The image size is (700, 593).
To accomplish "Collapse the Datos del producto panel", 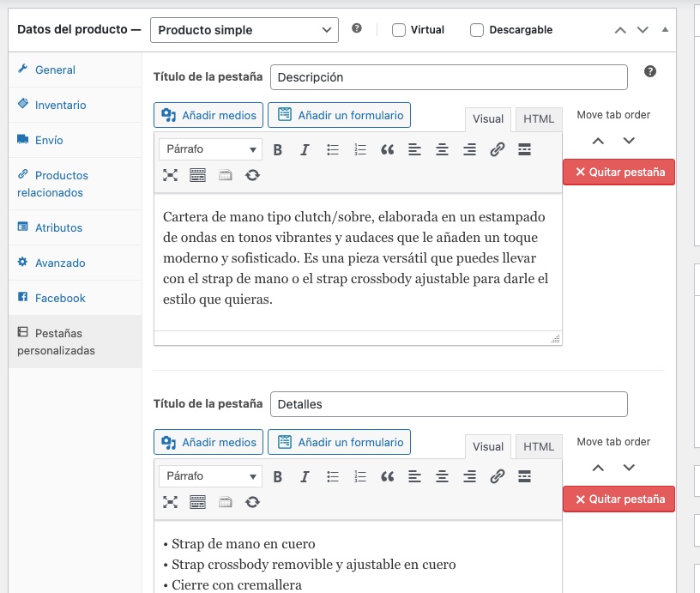I will pos(665,29).
